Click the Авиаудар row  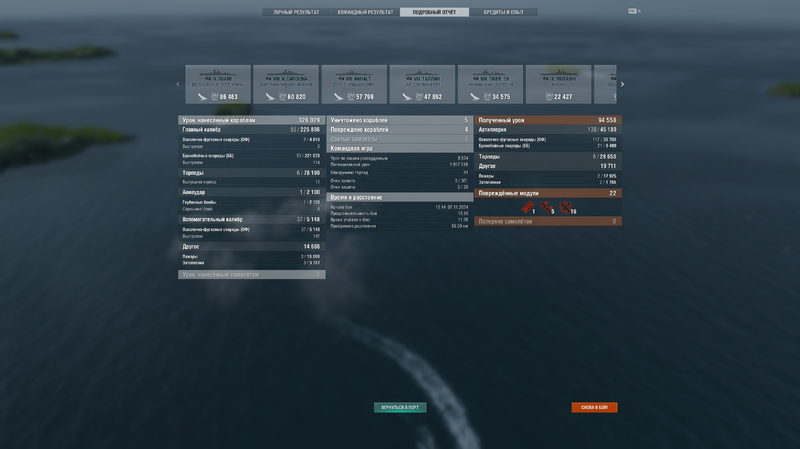tap(252, 192)
